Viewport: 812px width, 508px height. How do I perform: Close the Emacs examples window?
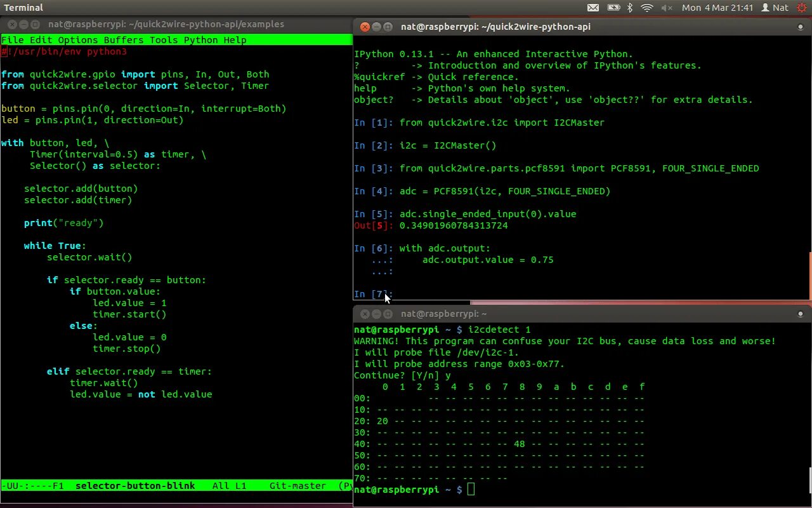[x=12, y=24]
